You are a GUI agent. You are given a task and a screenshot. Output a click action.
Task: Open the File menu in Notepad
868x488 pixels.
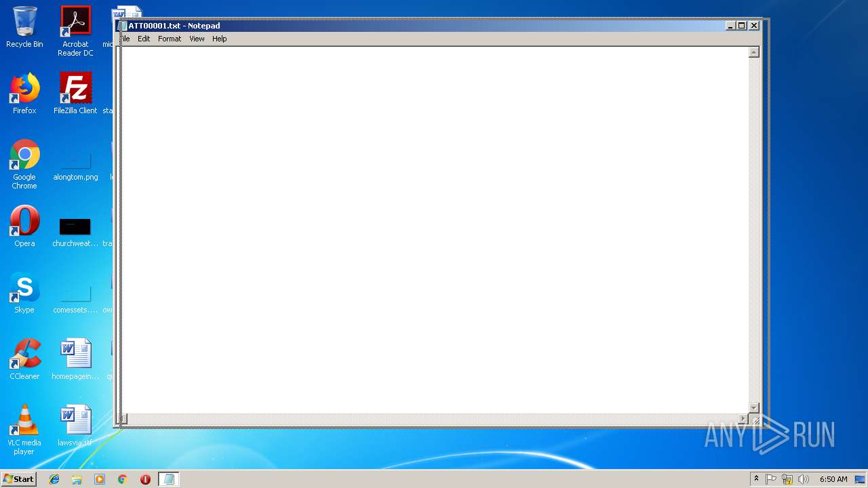pyautogui.click(x=125, y=39)
